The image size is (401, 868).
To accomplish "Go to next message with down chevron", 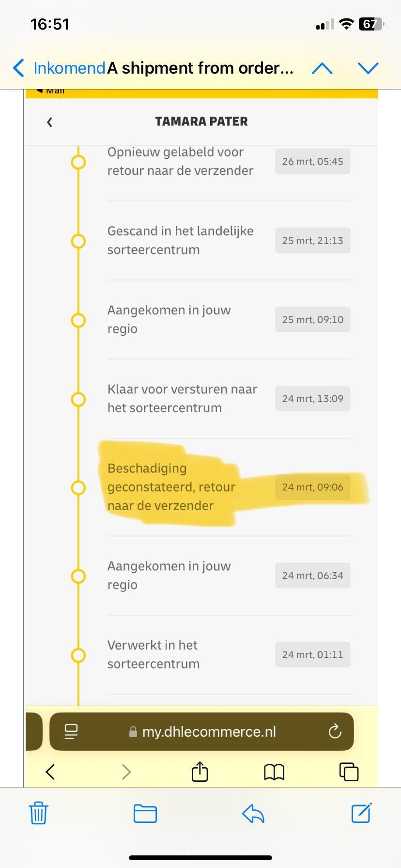I will [x=368, y=68].
